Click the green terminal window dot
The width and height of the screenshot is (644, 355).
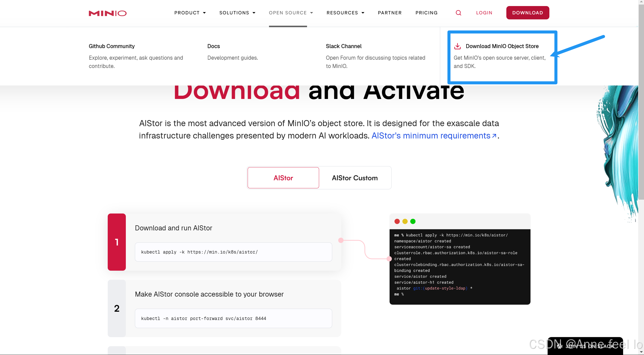[413, 221]
